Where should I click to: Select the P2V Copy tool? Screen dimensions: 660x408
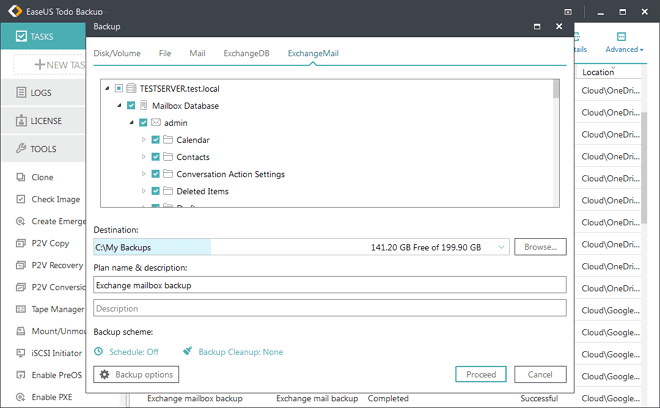coord(42,243)
